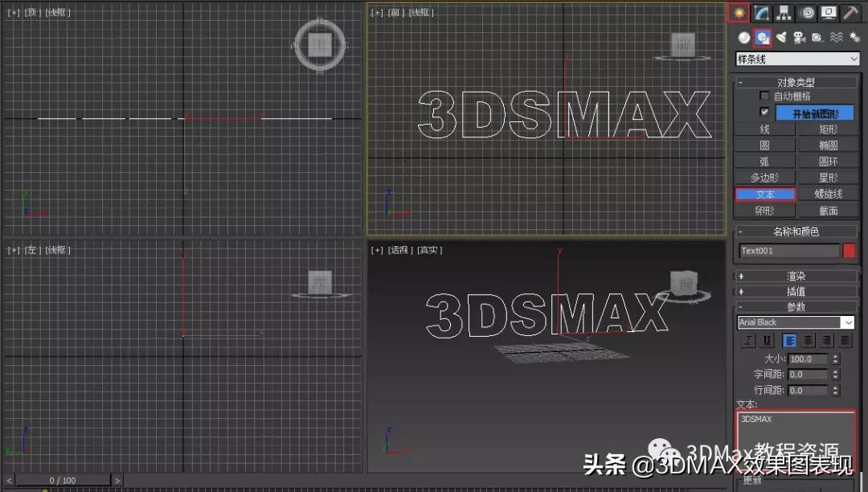
Task: Select the Space Warps wave icon
Action: pyautogui.click(x=837, y=37)
